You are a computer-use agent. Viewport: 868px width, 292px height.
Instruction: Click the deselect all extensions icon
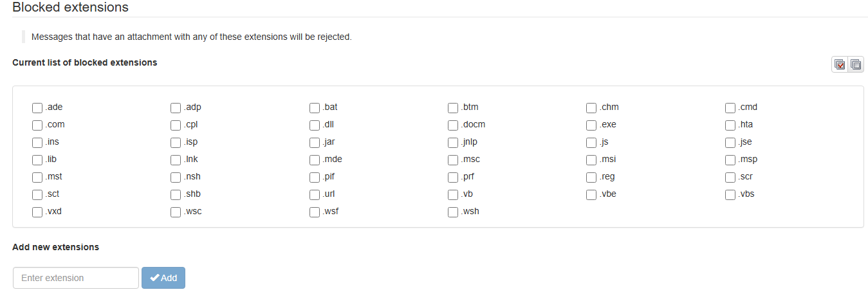point(856,64)
